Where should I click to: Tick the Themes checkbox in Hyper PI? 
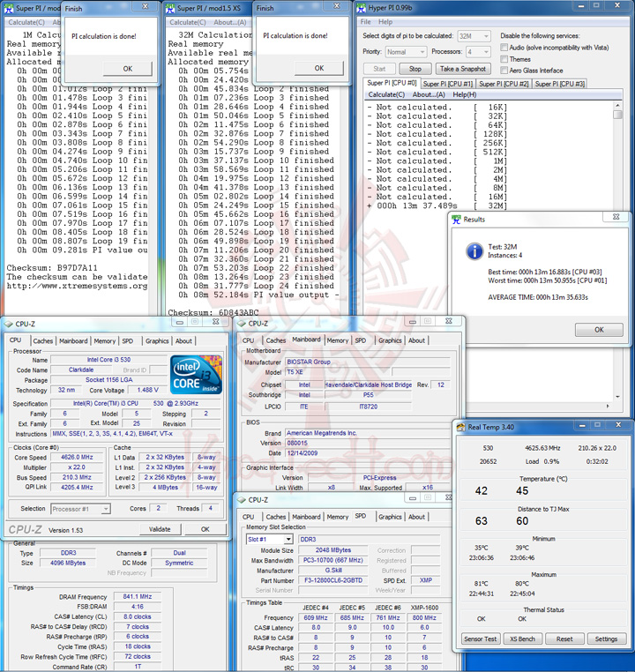(504, 59)
